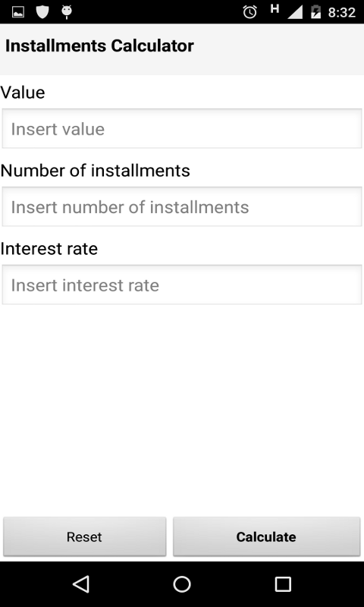This screenshot has width=364, height=607.
Task: Focus the Insert interest rate field
Action: (x=182, y=285)
